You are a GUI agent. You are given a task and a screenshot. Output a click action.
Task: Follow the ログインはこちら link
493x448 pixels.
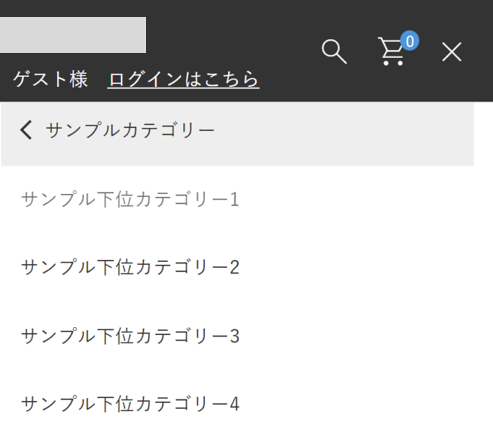pos(183,79)
